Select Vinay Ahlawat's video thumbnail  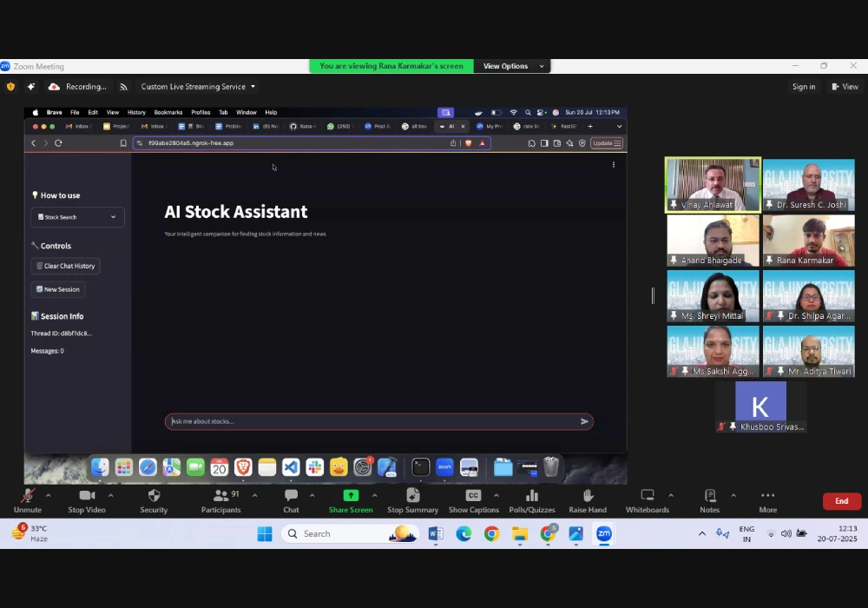713,184
